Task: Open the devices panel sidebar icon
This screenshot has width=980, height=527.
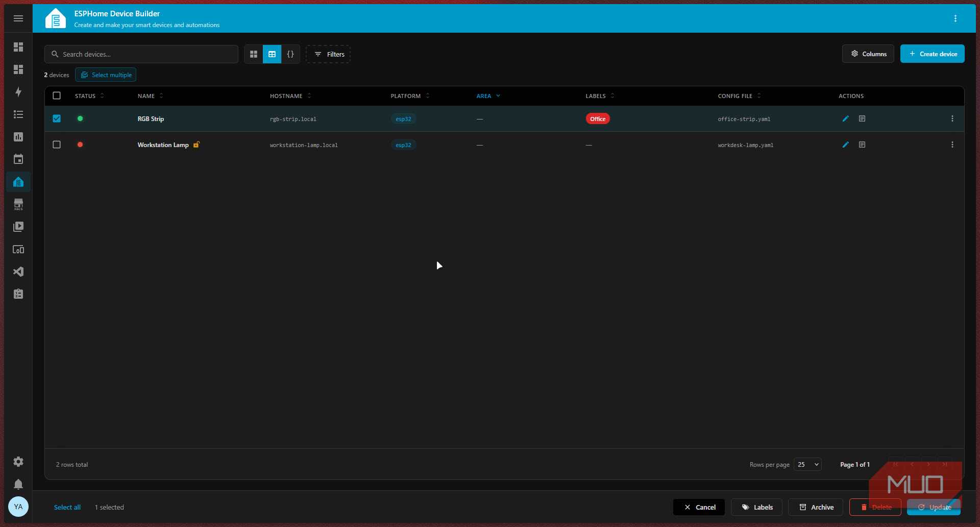Action: pos(18,249)
